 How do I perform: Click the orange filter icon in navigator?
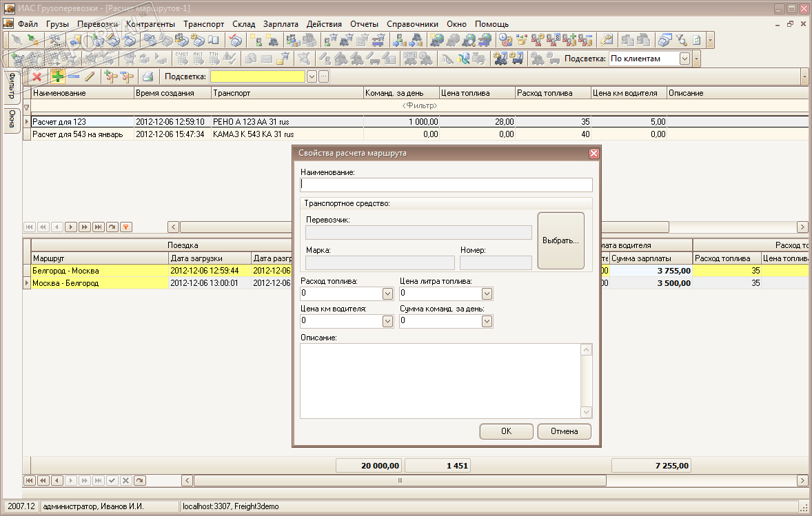click(x=126, y=227)
